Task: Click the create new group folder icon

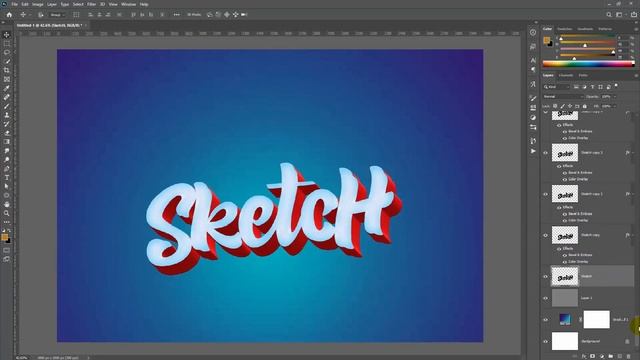Action: [x=611, y=356]
